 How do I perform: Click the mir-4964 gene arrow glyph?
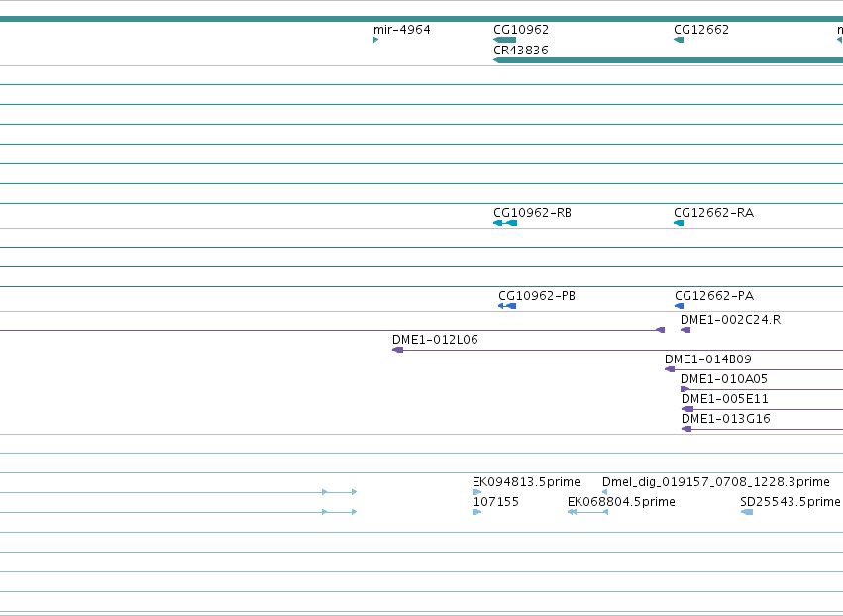[x=375, y=40]
